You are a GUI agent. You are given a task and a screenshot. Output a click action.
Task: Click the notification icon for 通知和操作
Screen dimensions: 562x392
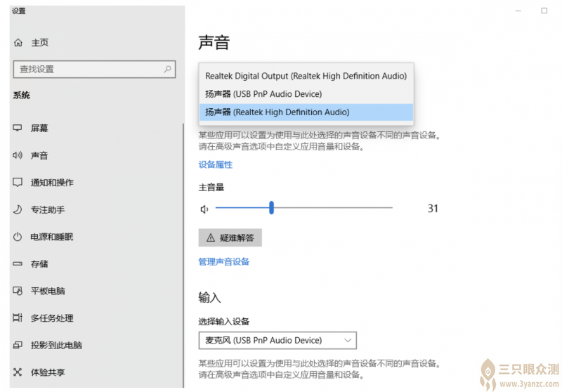18,183
